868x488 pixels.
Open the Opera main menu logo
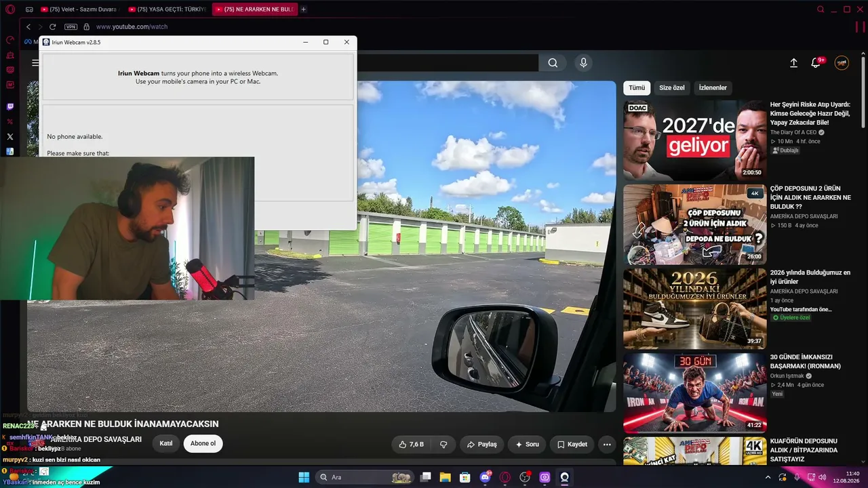[x=10, y=9]
